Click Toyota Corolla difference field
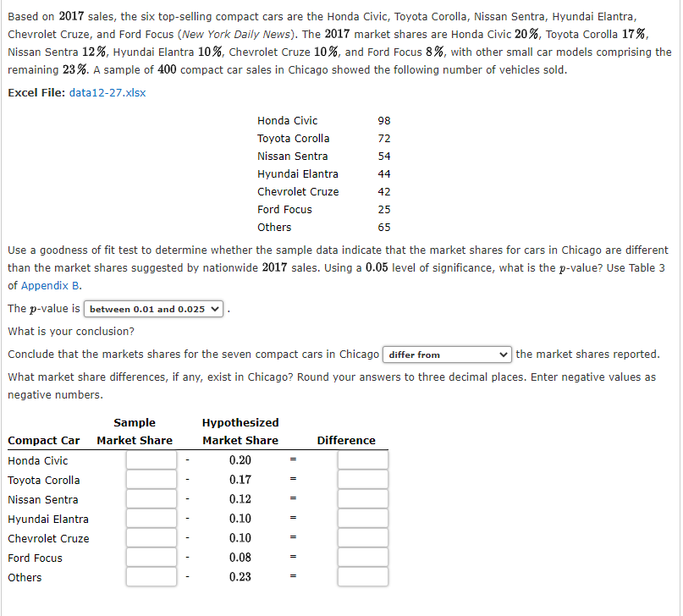Screen dimensions: 683x616 (x=363, y=480)
